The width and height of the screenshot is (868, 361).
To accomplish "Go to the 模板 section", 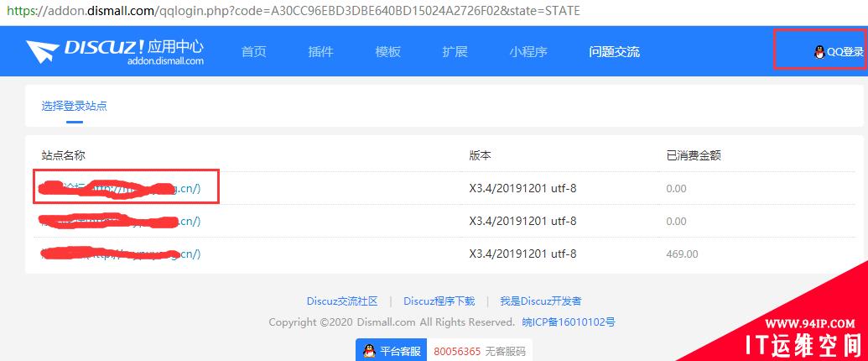I will [x=388, y=52].
